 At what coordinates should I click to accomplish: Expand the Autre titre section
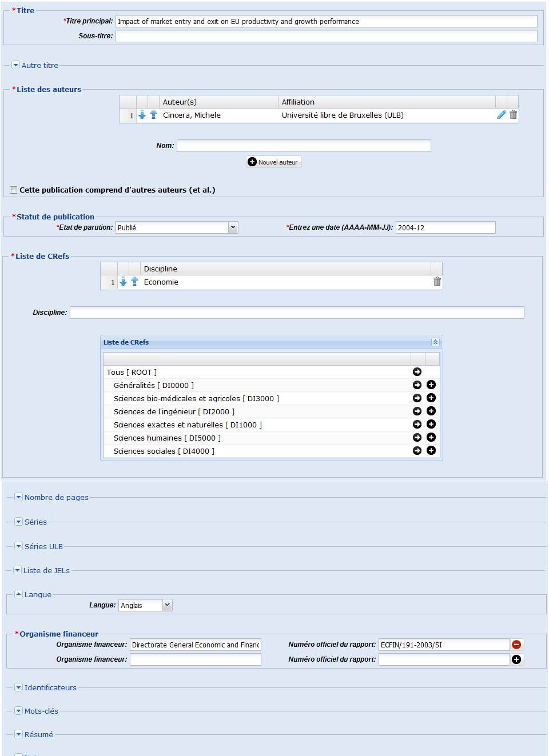pos(16,65)
